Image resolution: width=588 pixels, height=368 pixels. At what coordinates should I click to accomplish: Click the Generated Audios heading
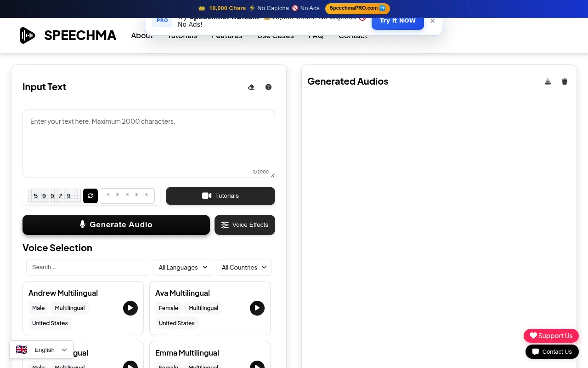pos(348,81)
